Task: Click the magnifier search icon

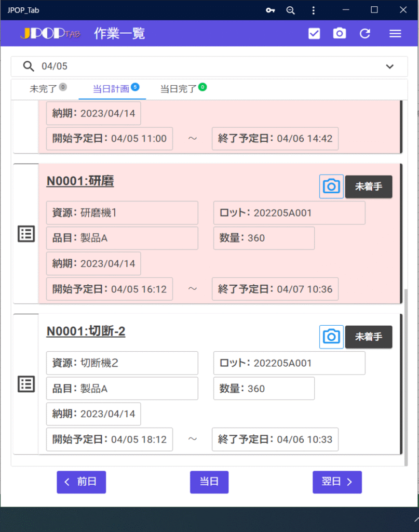Action: tap(29, 66)
